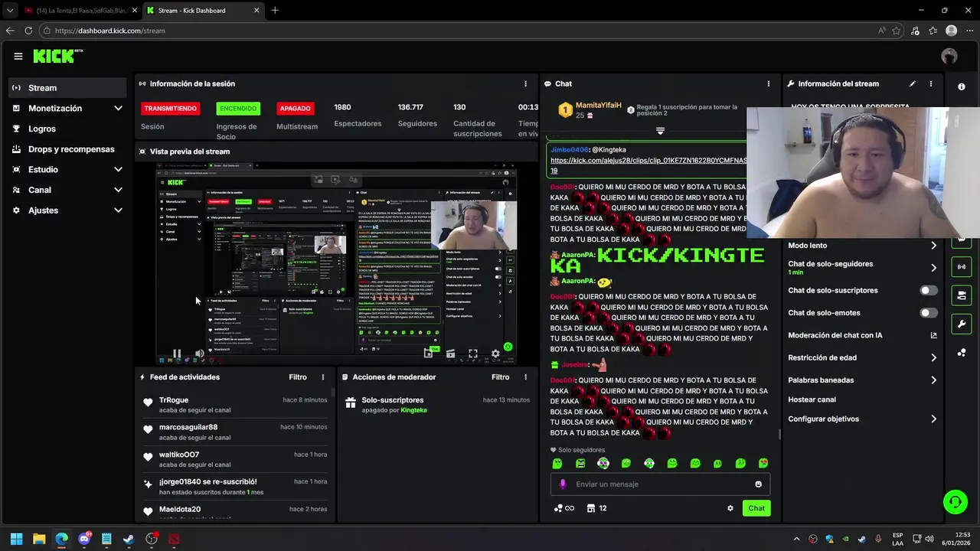
Task: Pause the stream preview player
Action: [x=177, y=354]
